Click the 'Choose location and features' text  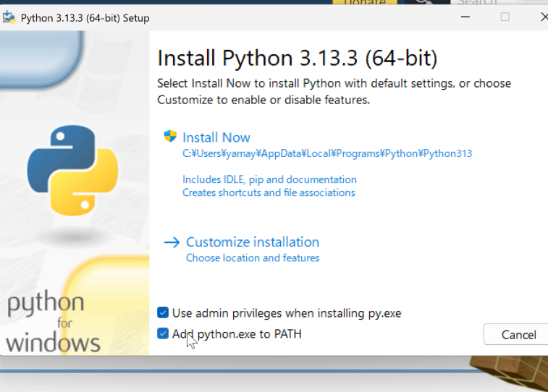pyautogui.click(x=253, y=258)
